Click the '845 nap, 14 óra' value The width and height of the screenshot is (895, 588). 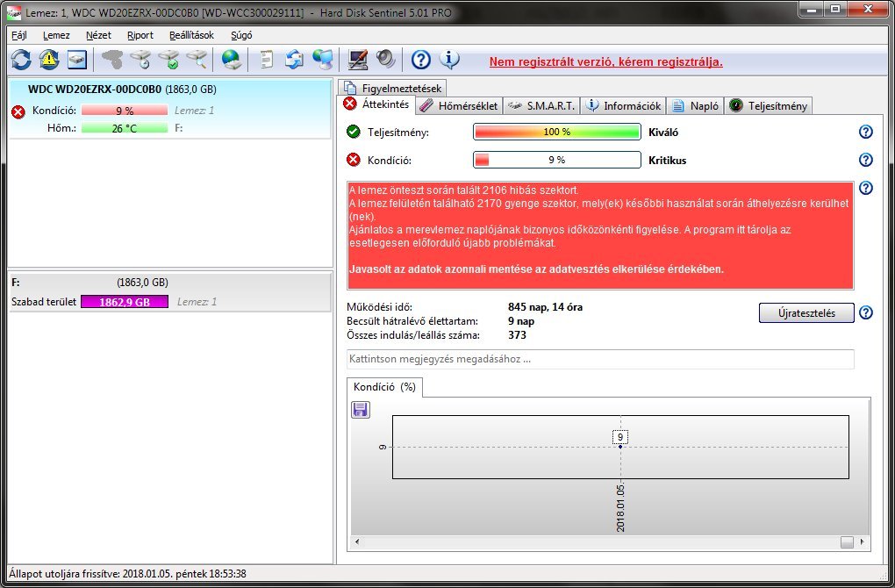click(x=545, y=307)
